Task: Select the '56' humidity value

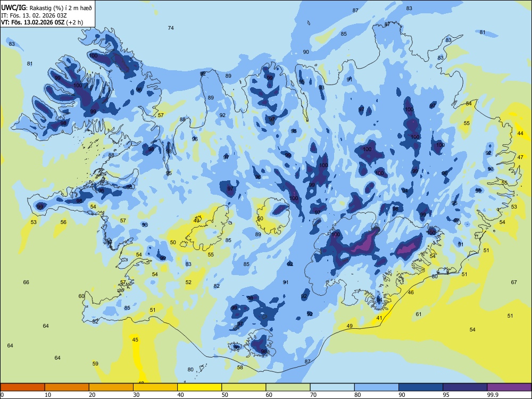Action: (63, 222)
